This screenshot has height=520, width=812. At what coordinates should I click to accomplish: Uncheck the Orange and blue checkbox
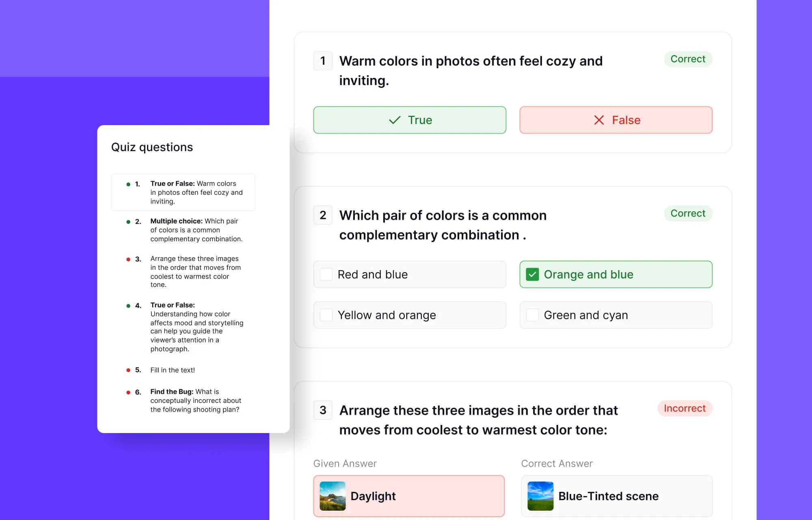point(532,275)
